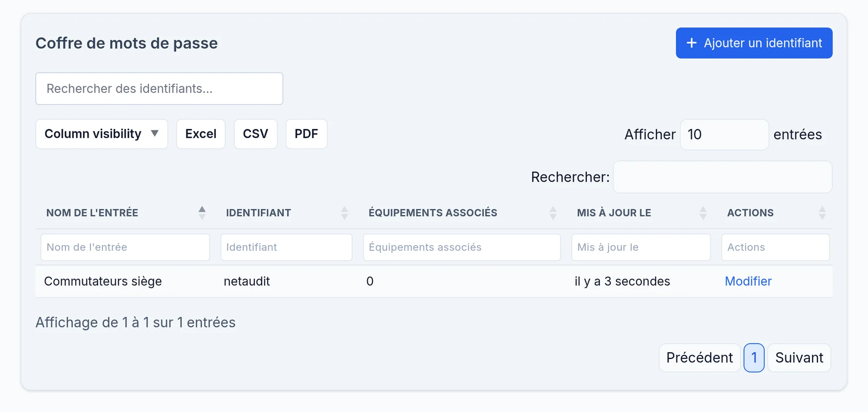Open the Afficher entries count selector
Viewport: 868px width, 412px height.
[724, 134]
